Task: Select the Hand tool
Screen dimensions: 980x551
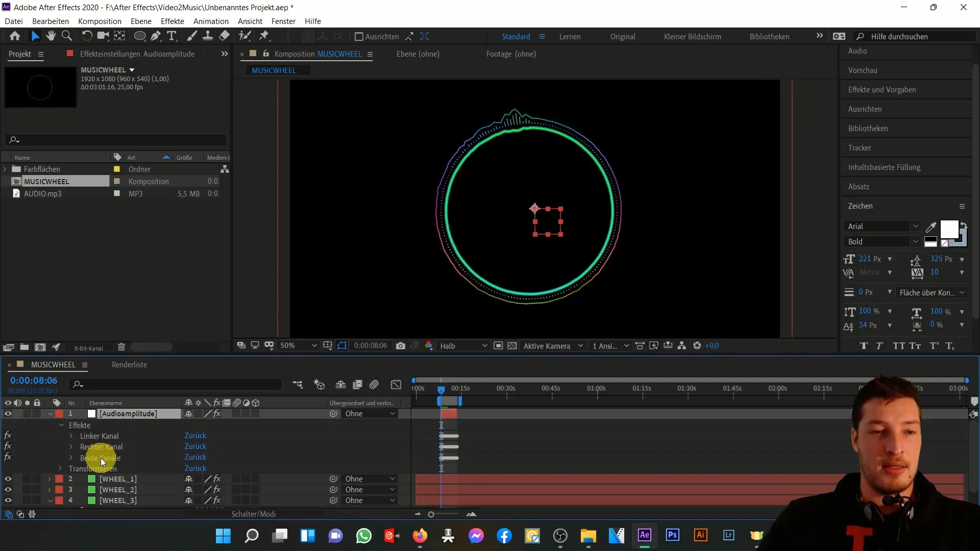Action: click(x=51, y=36)
